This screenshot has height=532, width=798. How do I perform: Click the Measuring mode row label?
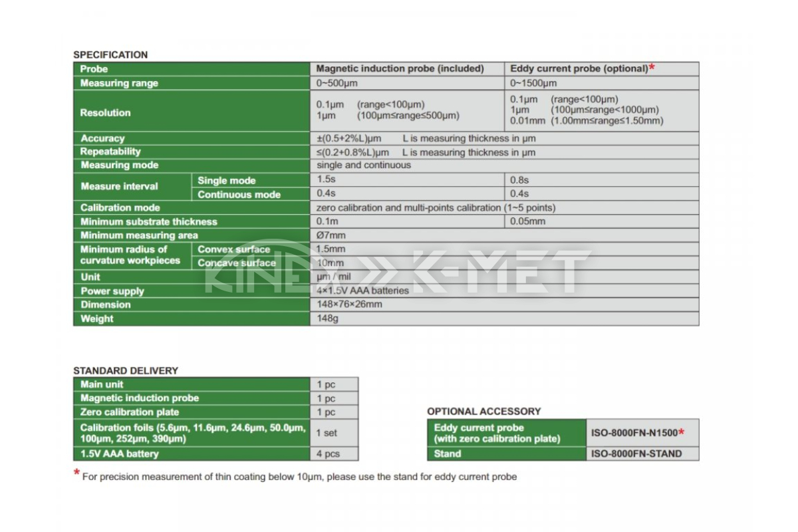click(192, 165)
